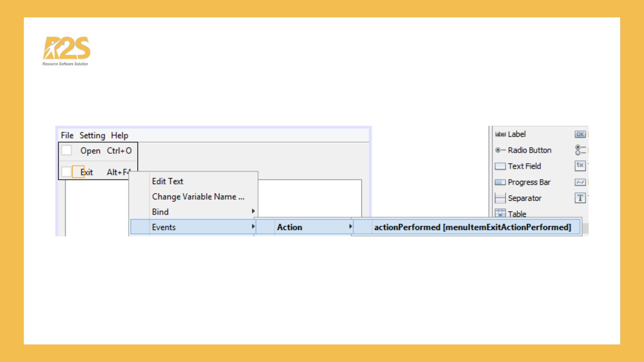
Task: Pick the Text Field palette component
Action: click(524, 166)
